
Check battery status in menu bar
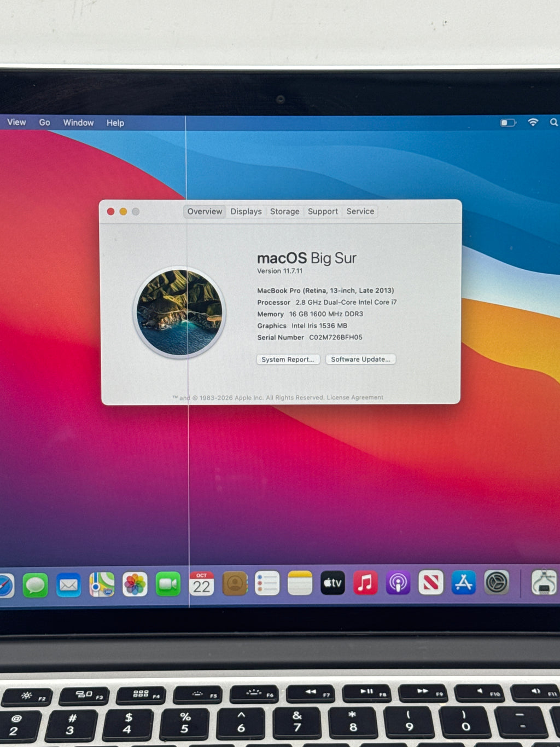click(x=508, y=123)
